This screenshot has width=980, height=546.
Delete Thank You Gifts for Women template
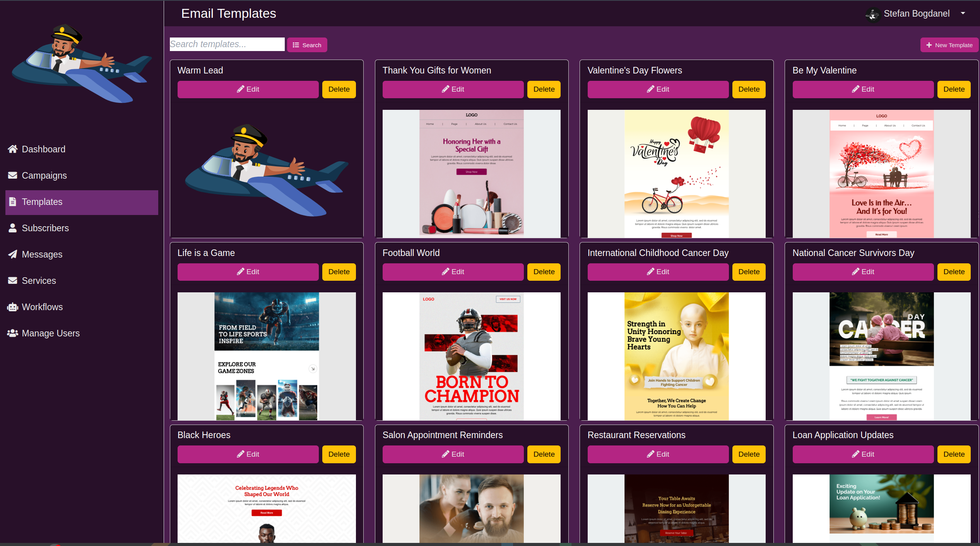[544, 89]
